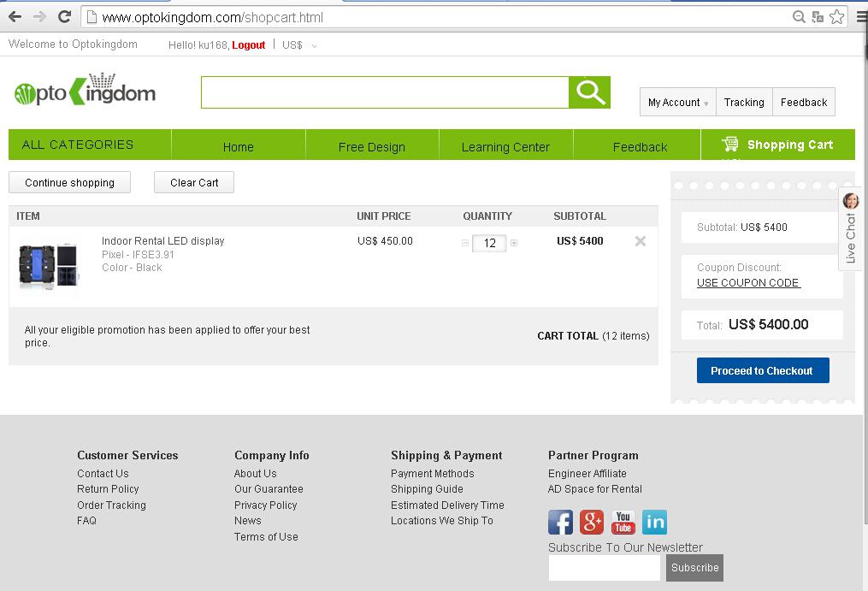Remove the Indoor Rental LED display item
Image resolution: width=868 pixels, height=591 pixels.
tap(640, 241)
